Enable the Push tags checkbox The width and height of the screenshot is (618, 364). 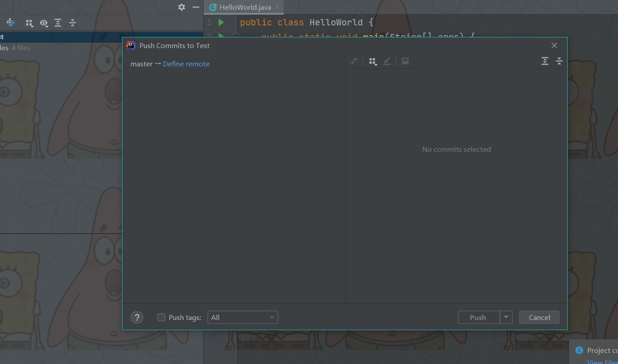pyautogui.click(x=162, y=317)
